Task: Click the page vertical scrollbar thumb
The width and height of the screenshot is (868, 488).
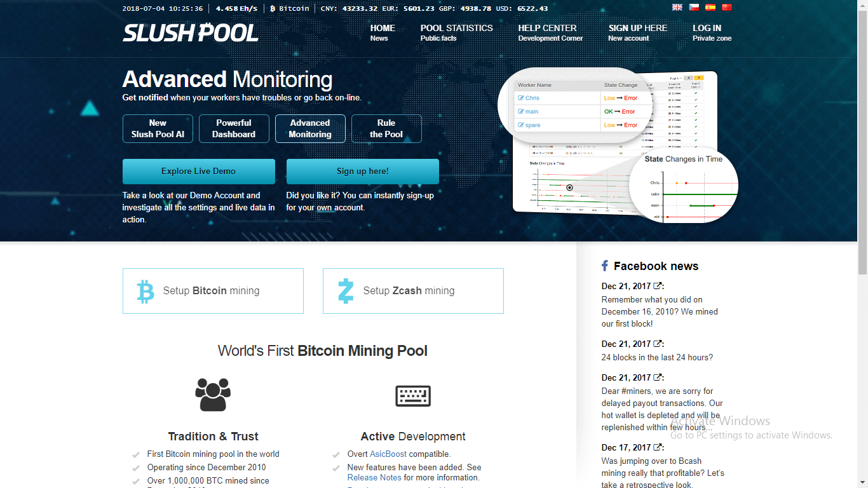Action: tap(862, 143)
